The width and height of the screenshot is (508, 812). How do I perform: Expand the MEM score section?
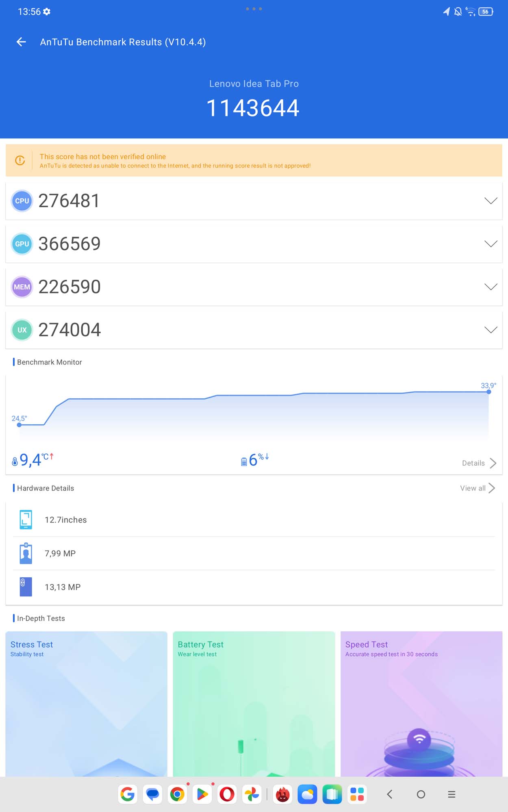[x=491, y=287]
